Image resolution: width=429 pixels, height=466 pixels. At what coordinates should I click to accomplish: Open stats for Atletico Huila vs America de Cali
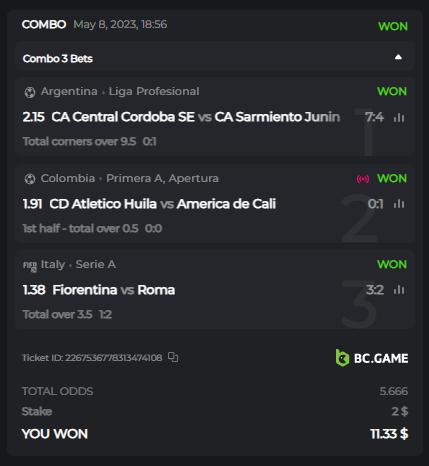(x=399, y=204)
